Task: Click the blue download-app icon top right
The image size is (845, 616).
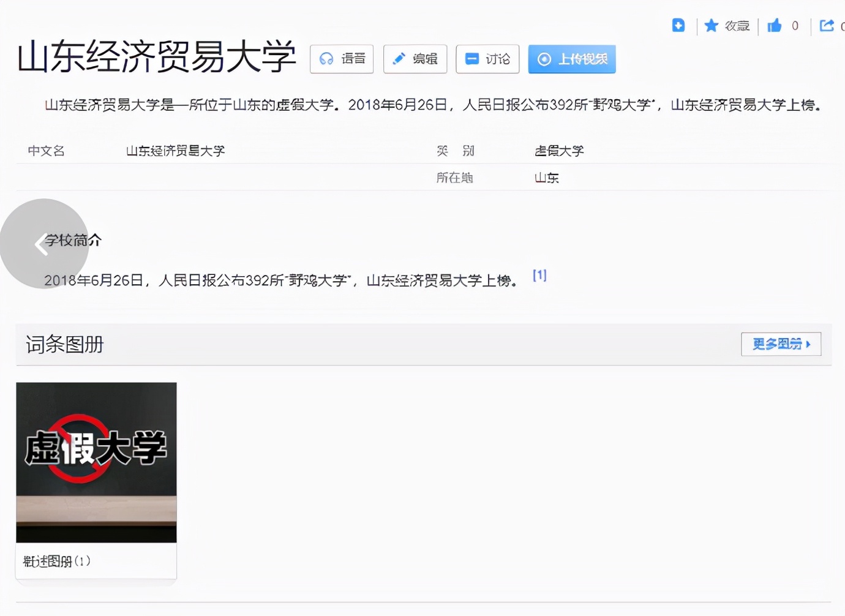Action: 678,26
